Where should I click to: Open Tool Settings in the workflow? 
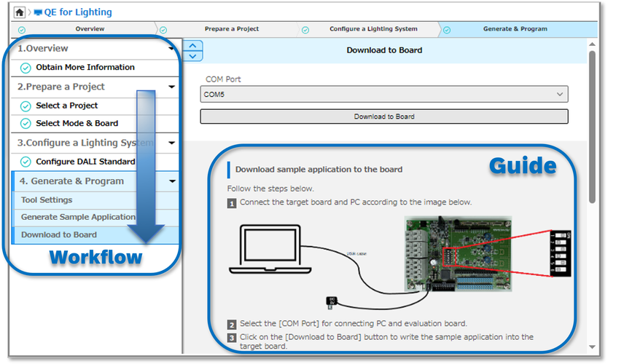pos(47,200)
